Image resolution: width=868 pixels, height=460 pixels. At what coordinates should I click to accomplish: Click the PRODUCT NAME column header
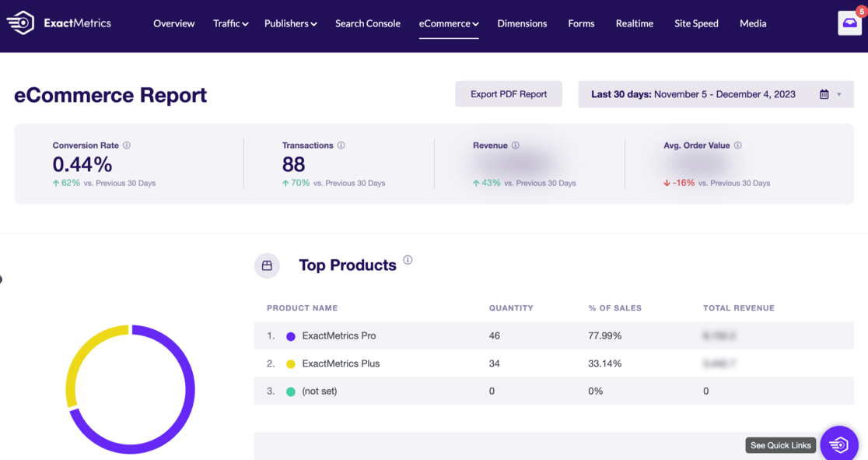coord(303,308)
